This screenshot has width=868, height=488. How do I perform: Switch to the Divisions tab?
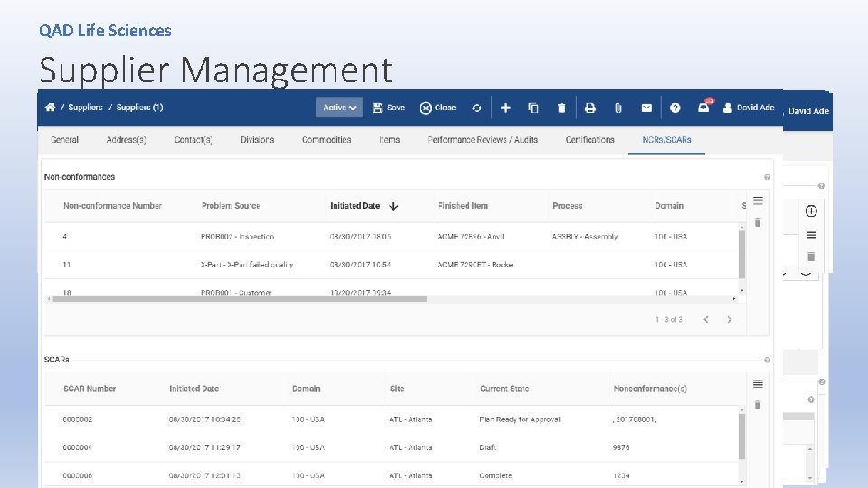pyautogui.click(x=258, y=140)
